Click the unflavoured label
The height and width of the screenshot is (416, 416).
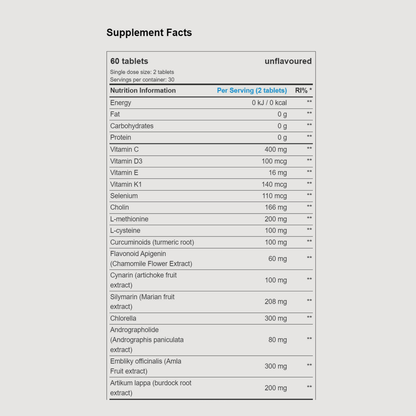click(x=288, y=61)
